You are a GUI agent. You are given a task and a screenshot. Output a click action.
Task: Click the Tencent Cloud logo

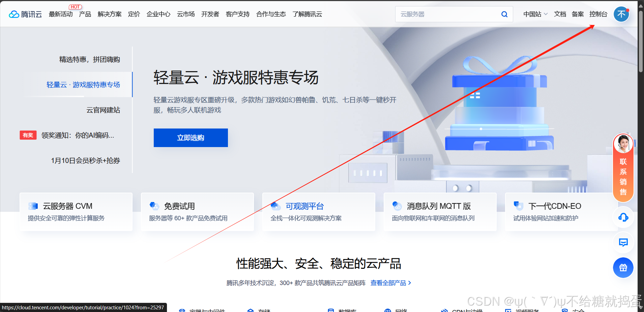(25, 14)
